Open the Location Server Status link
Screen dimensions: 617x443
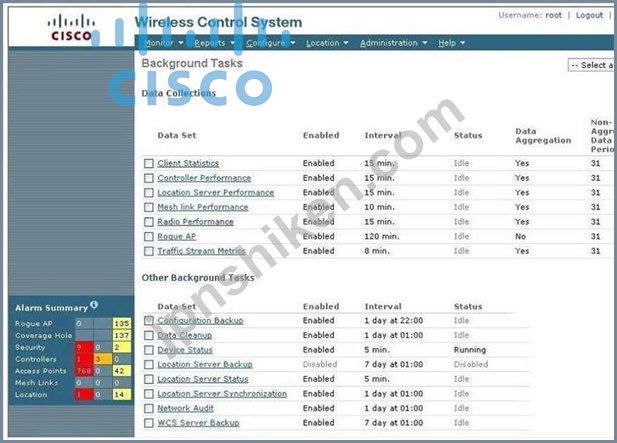(203, 379)
